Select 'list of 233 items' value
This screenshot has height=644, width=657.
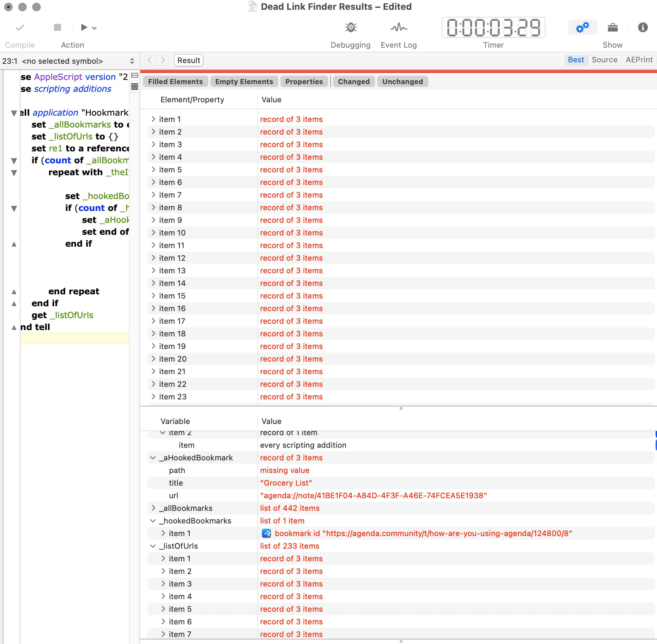(290, 546)
